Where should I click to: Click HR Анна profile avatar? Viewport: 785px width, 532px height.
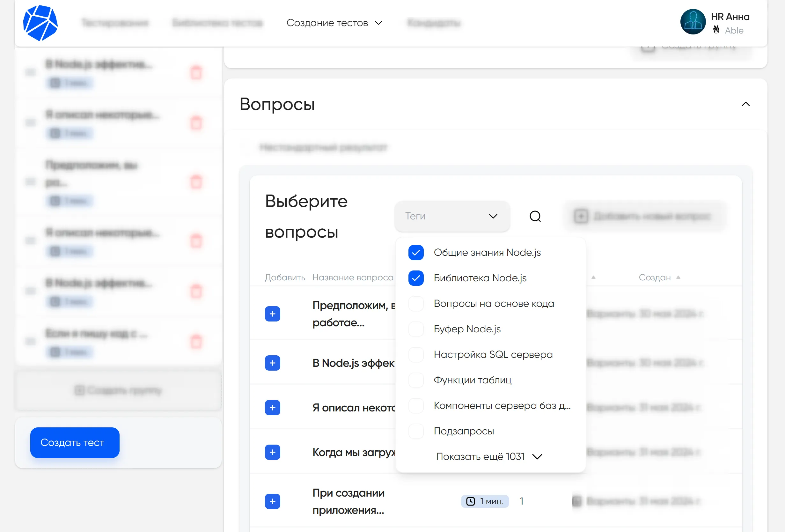pos(693,22)
